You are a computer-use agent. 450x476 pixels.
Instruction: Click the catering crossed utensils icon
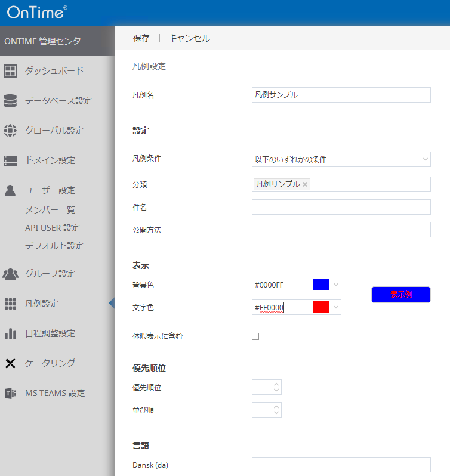[x=10, y=363]
